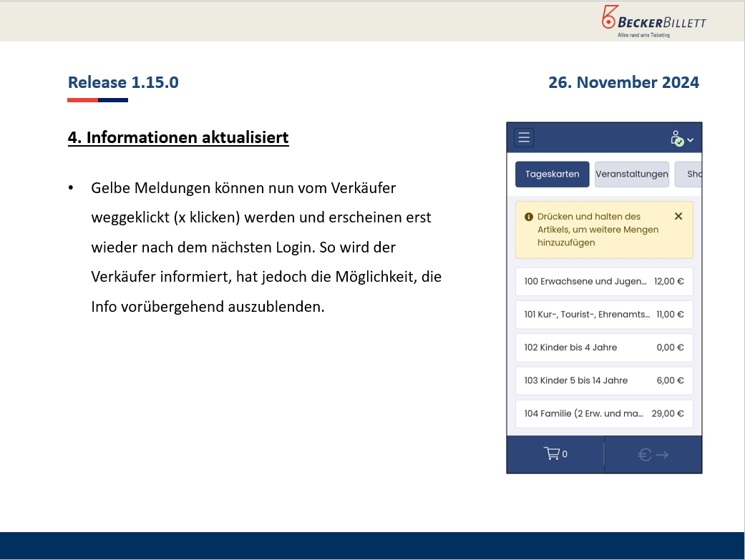Switch to the Tageskarten tab
Viewport: 745px width, 560px height.
click(x=552, y=175)
